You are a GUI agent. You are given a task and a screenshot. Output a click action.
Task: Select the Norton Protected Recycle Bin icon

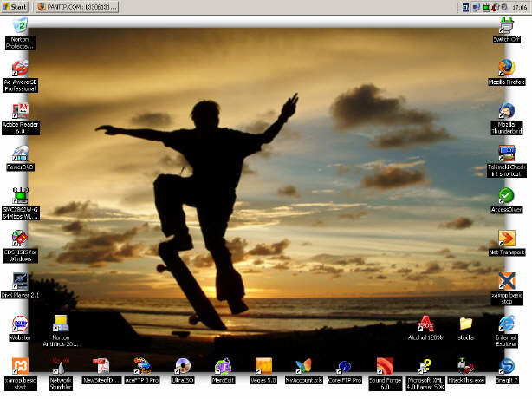[x=20, y=34]
